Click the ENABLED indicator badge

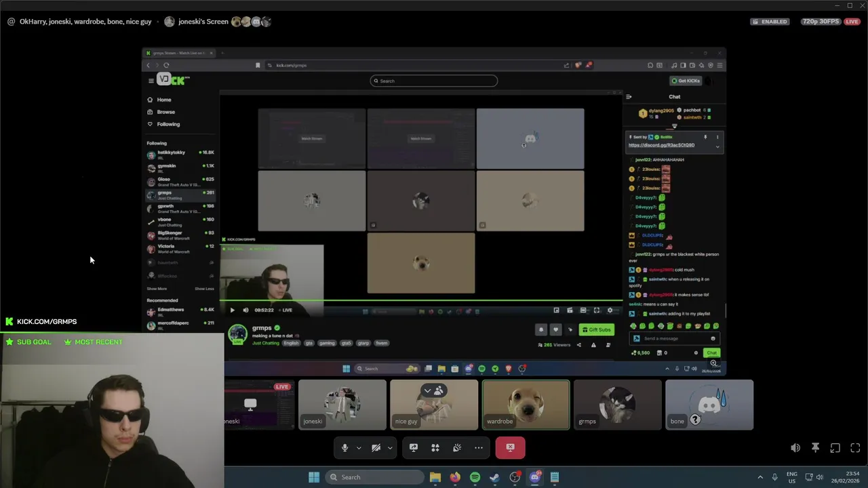770,21
